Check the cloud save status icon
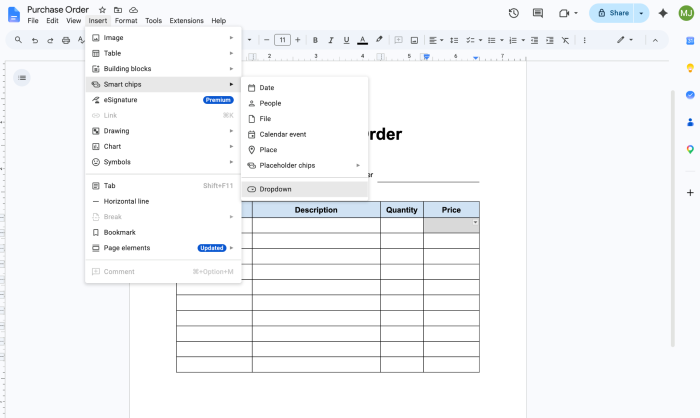The image size is (700, 418). 133,10
